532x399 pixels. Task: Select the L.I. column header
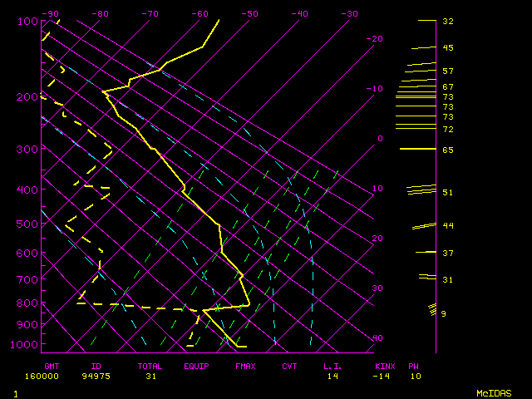pos(332,366)
